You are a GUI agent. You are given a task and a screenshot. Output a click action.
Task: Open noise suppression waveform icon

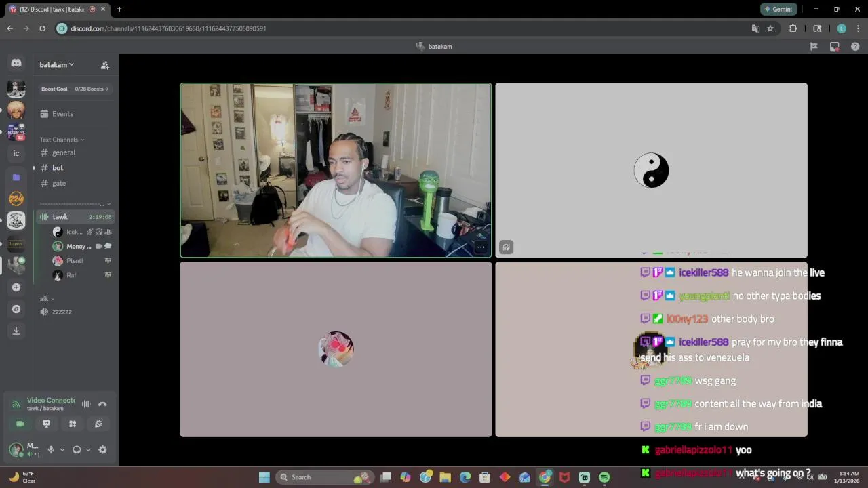coord(86,404)
